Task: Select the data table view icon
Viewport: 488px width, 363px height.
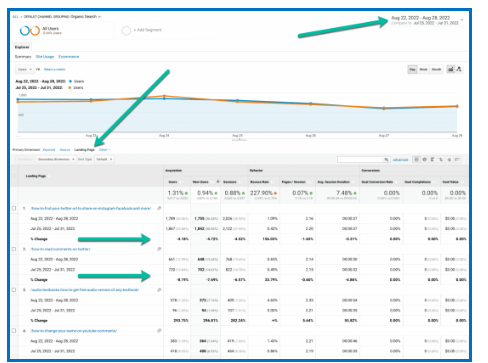Action: [x=416, y=160]
